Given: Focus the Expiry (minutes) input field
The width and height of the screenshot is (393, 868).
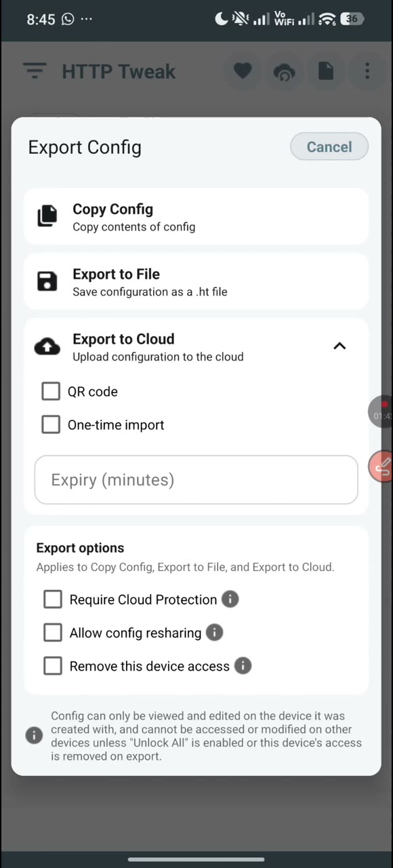Looking at the screenshot, I should tap(196, 480).
